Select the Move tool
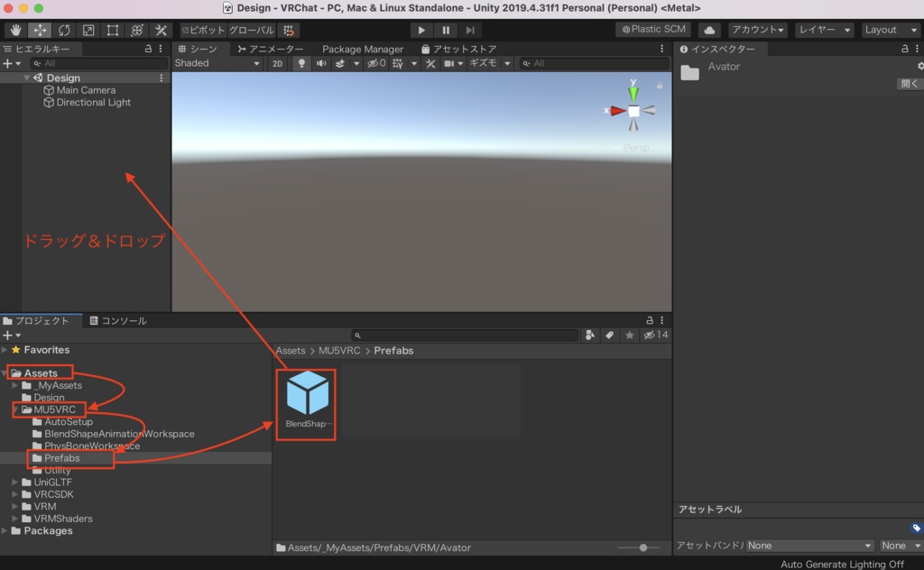Screen dimensions: 924x570 click(x=40, y=30)
